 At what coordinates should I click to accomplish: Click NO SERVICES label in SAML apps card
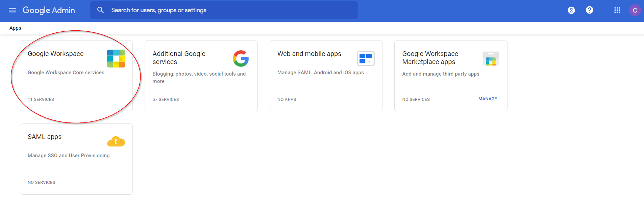[41, 183]
